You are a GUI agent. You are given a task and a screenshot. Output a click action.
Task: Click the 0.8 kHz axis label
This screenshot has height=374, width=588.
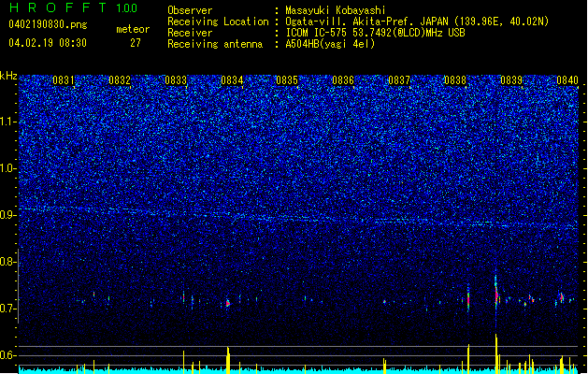8,262
